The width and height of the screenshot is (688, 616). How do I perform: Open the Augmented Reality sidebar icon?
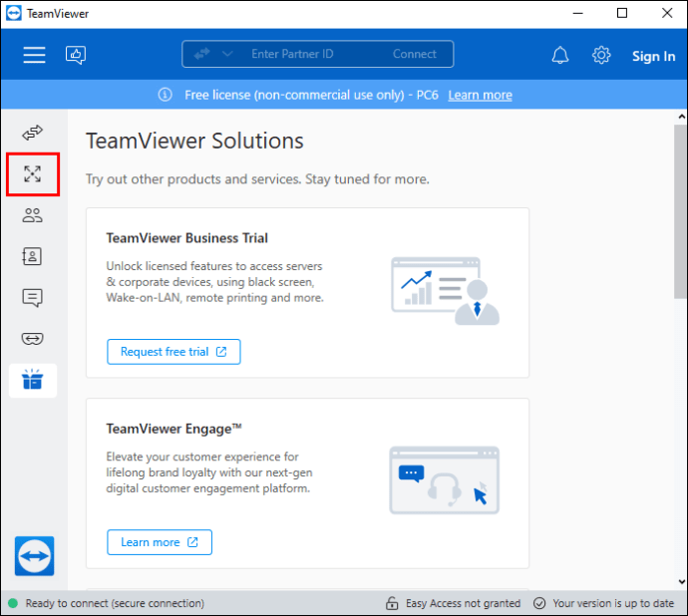pyautogui.click(x=33, y=339)
